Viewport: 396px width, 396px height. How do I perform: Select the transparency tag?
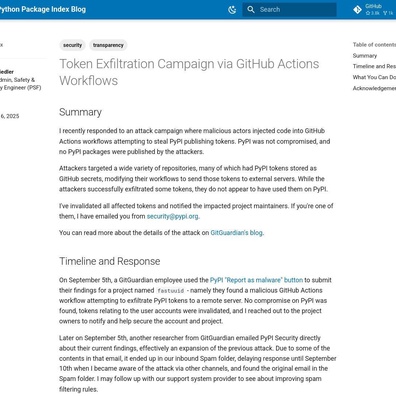[x=108, y=45]
